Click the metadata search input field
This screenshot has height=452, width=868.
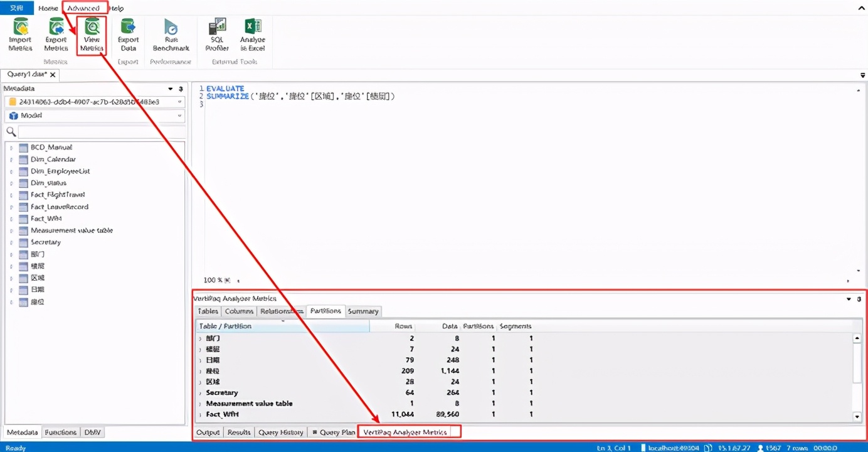pyautogui.click(x=100, y=132)
